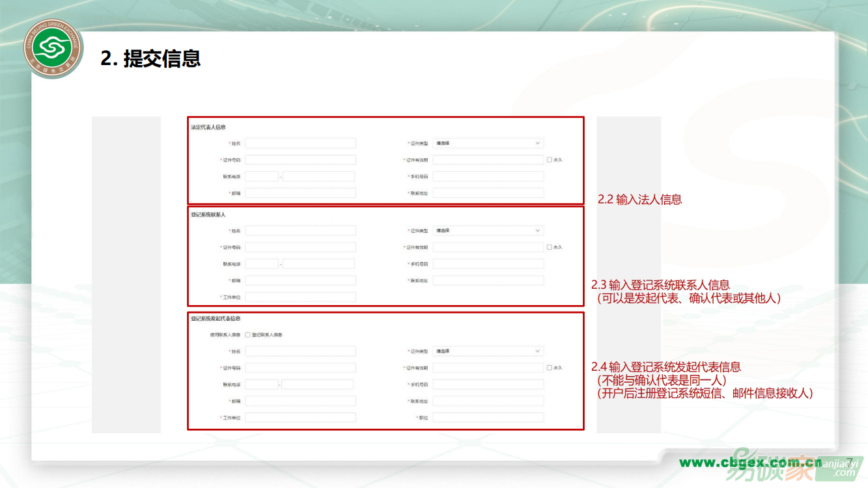Click 联系地址 field in 登记系统发起代表信息
Viewport: 868px width, 488px height.
click(488, 401)
